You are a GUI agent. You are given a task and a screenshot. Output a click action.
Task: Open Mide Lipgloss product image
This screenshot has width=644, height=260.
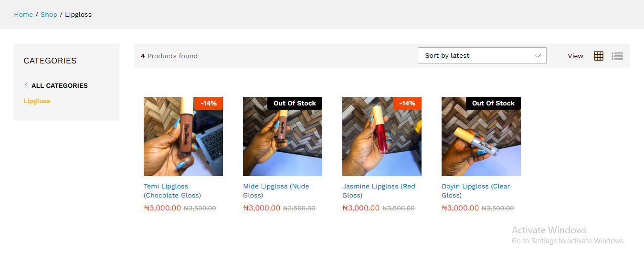(x=283, y=136)
